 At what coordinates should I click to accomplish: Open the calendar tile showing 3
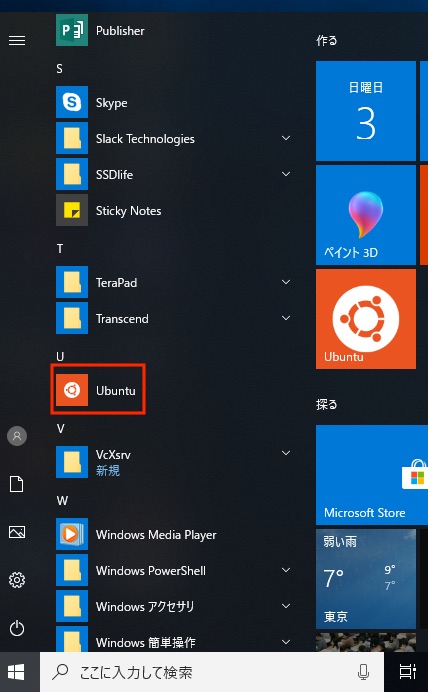point(366,111)
